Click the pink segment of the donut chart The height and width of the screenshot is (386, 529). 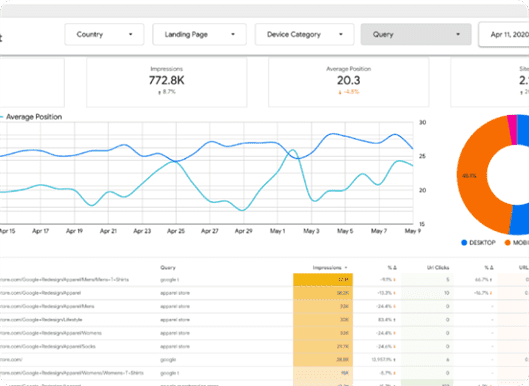click(512, 130)
